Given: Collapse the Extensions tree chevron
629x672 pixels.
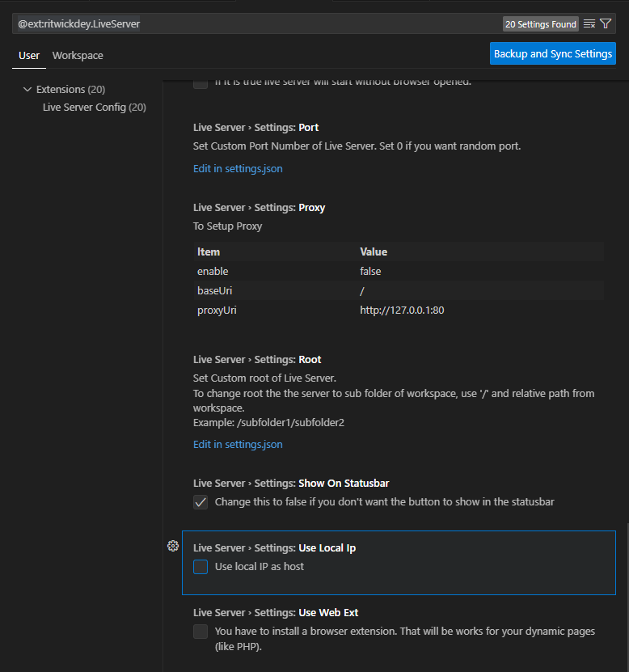Looking at the screenshot, I should [x=27, y=89].
